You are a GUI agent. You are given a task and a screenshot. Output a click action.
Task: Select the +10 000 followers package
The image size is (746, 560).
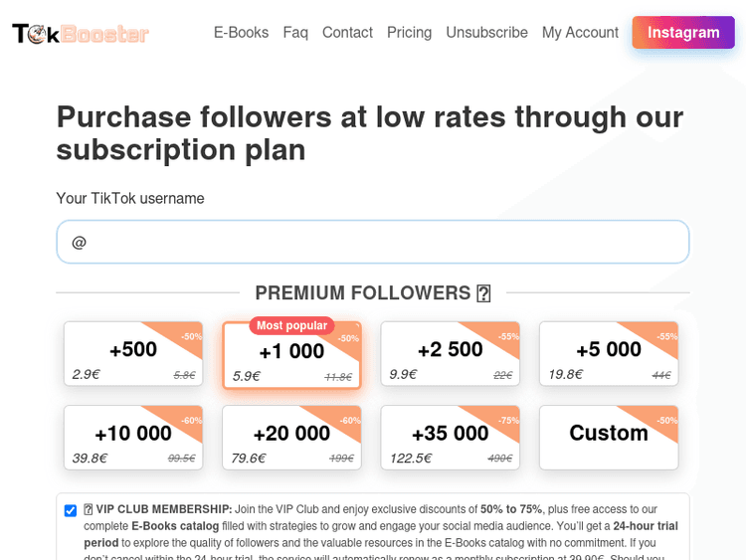(x=133, y=438)
